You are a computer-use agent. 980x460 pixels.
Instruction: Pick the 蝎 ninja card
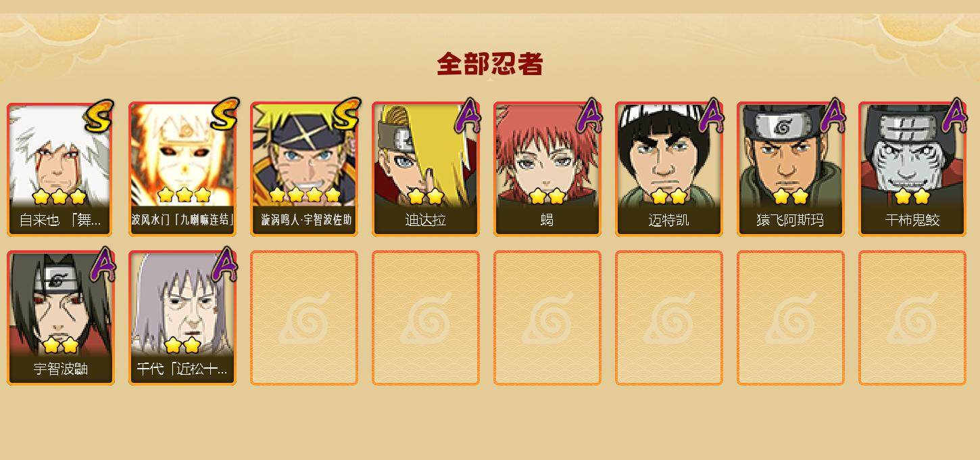click(x=547, y=169)
